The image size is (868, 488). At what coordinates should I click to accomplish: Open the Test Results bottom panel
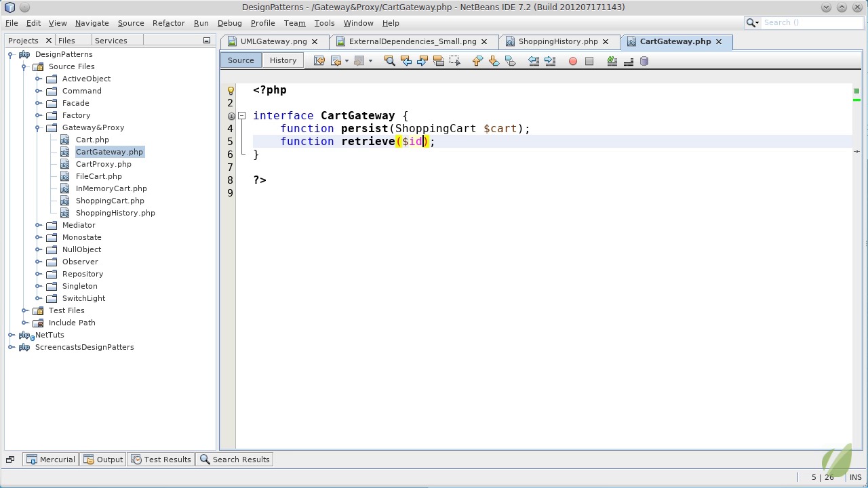pyautogui.click(x=161, y=460)
